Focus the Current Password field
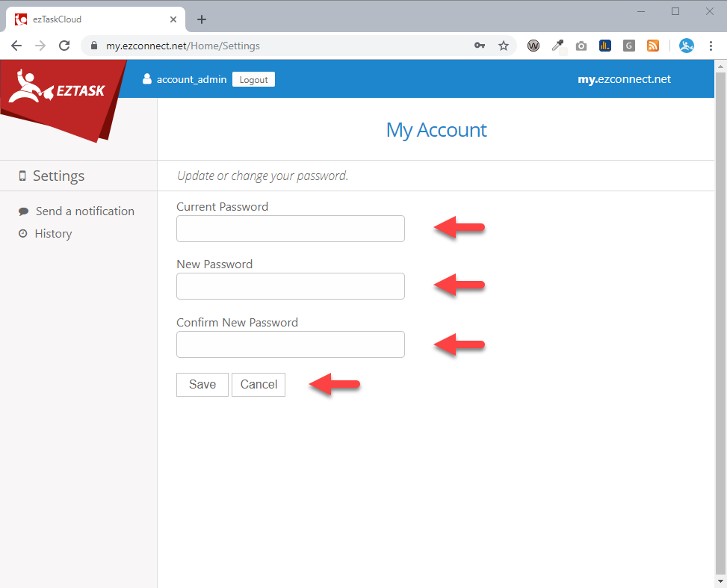 pyautogui.click(x=290, y=229)
